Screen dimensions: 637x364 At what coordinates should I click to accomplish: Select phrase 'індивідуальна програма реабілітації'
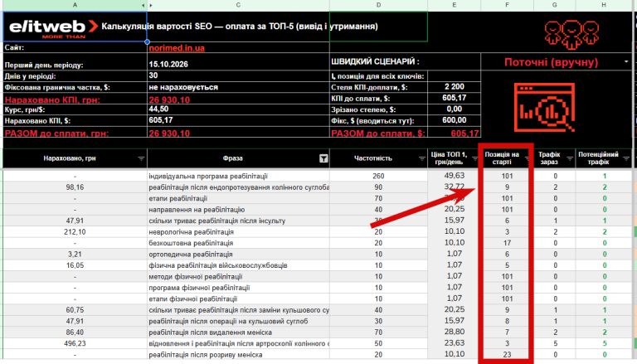[x=208, y=176]
